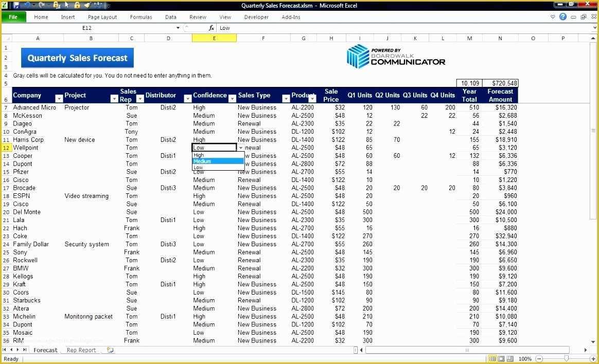The image size is (599, 364).
Task: Click the Quarterly Sales Forecast title button
Action: [x=78, y=58]
